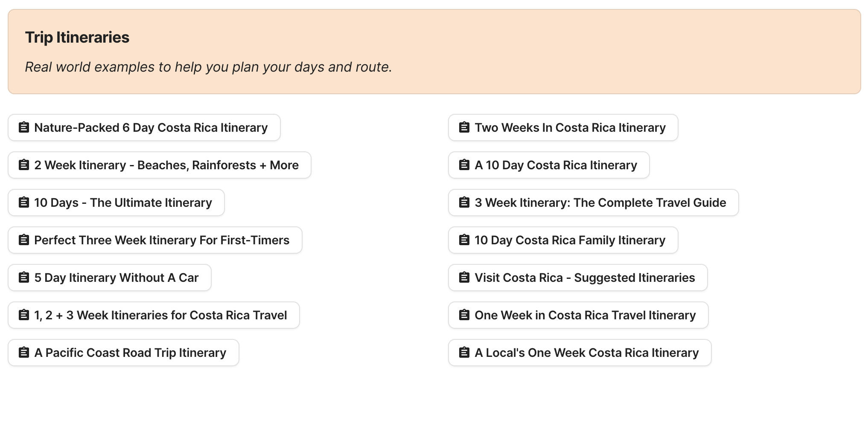Select Two Weeks In Costa Rica Itinerary
The width and height of the screenshot is (868, 440).
click(x=563, y=127)
